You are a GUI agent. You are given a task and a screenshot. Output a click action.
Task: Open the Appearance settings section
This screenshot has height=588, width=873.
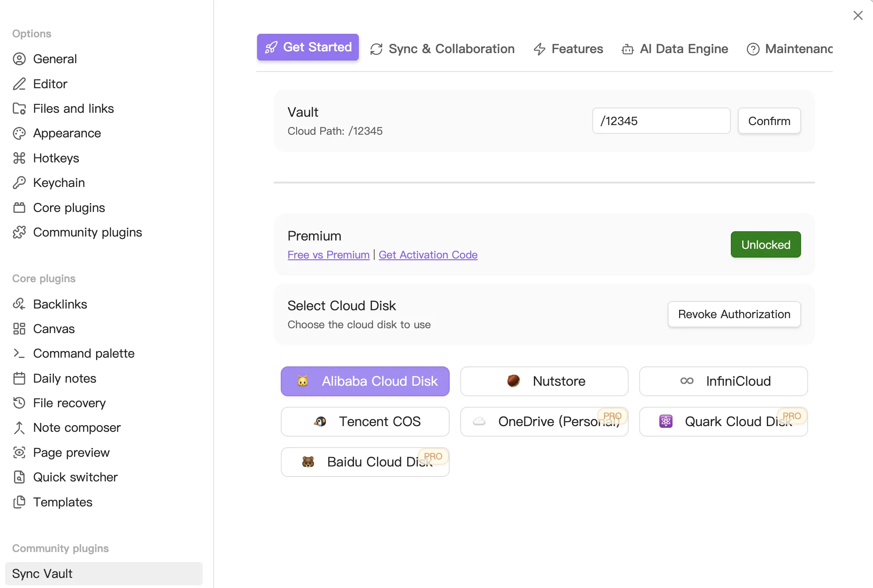click(104, 133)
